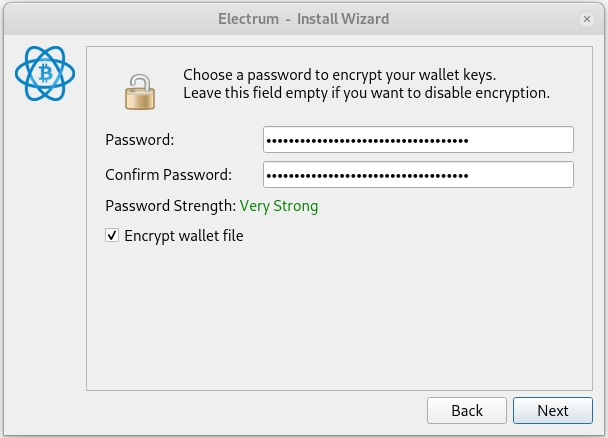Viewport: 608px width, 438px height.
Task: Click the Electrum Bitcoin atom logo
Action: 45,73
